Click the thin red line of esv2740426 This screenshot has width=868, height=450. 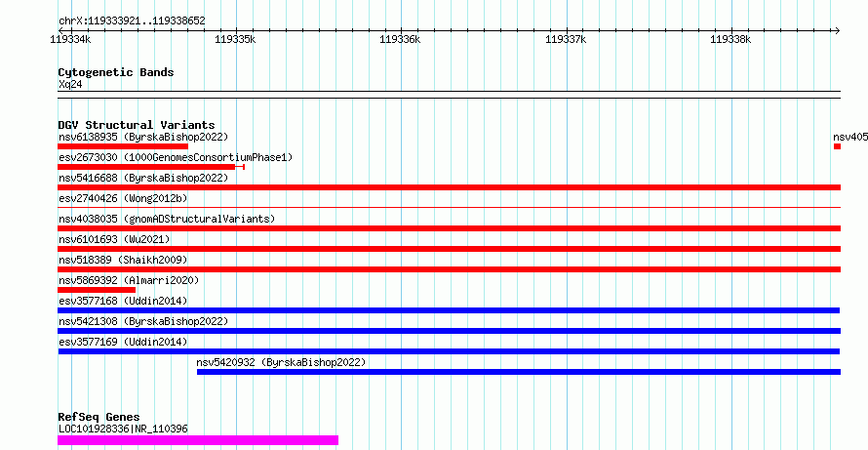coord(450,208)
